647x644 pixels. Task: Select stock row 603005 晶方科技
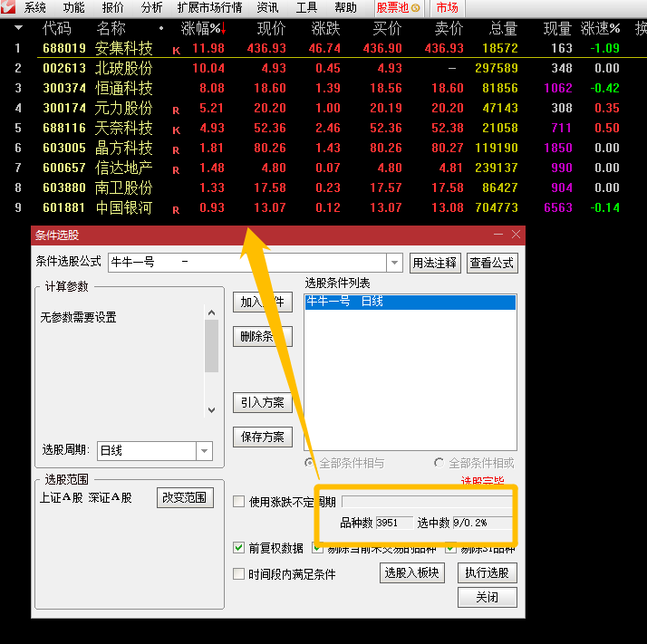[323, 148]
